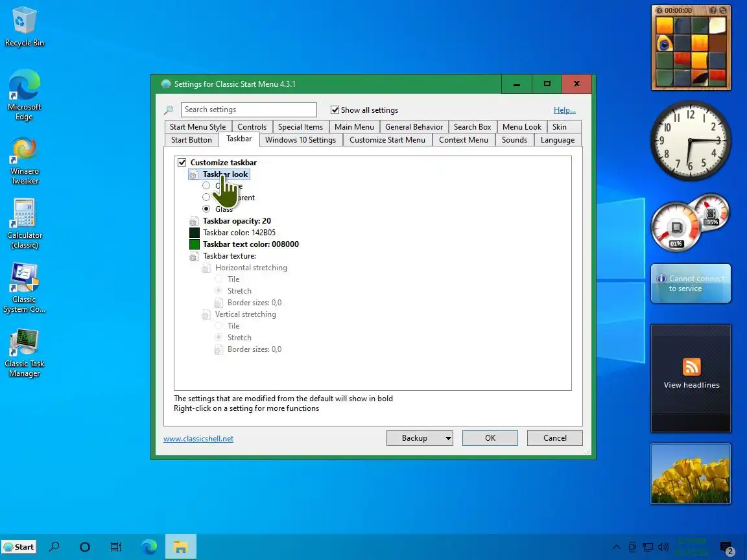Switch to the Language tab
Image resolution: width=747 pixels, height=560 pixels.
point(558,139)
